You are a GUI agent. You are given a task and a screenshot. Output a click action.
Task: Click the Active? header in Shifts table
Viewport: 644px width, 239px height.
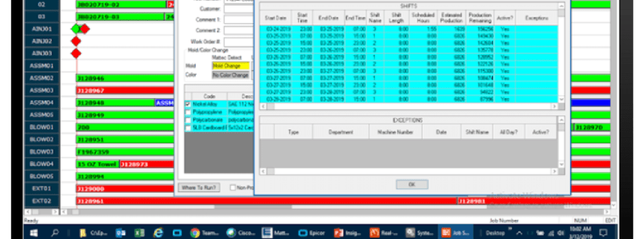click(504, 18)
